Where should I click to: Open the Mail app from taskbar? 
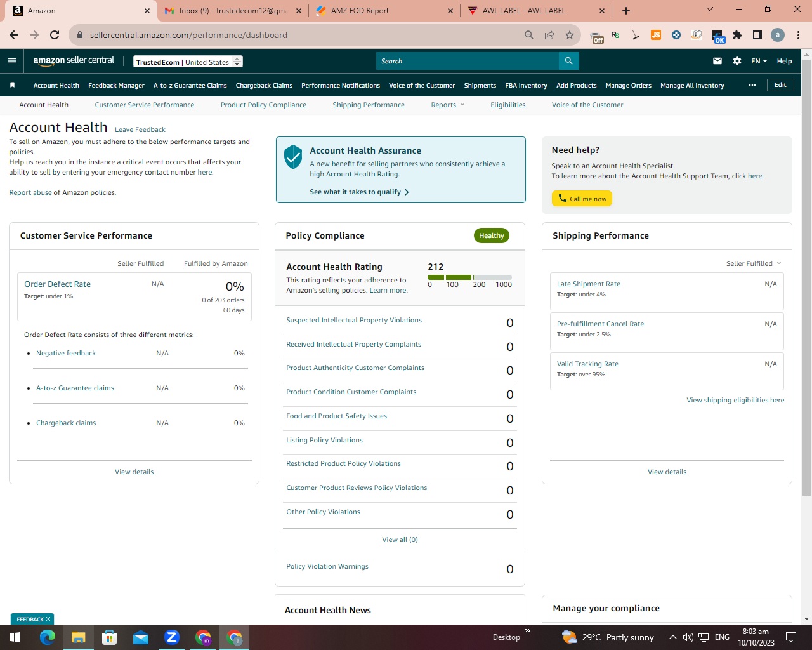[x=141, y=637]
